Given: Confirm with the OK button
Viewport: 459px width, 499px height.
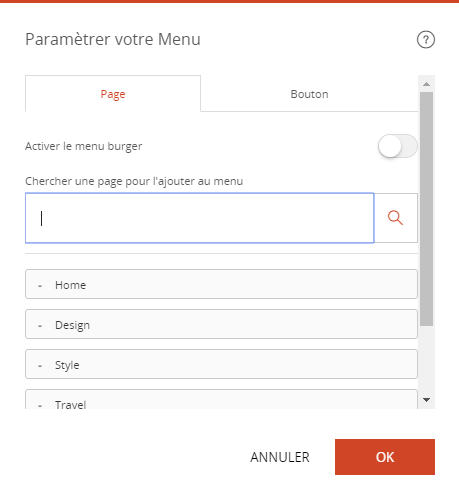Looking at the screenshot, I should pyautogui.click(x=385, y=457).
